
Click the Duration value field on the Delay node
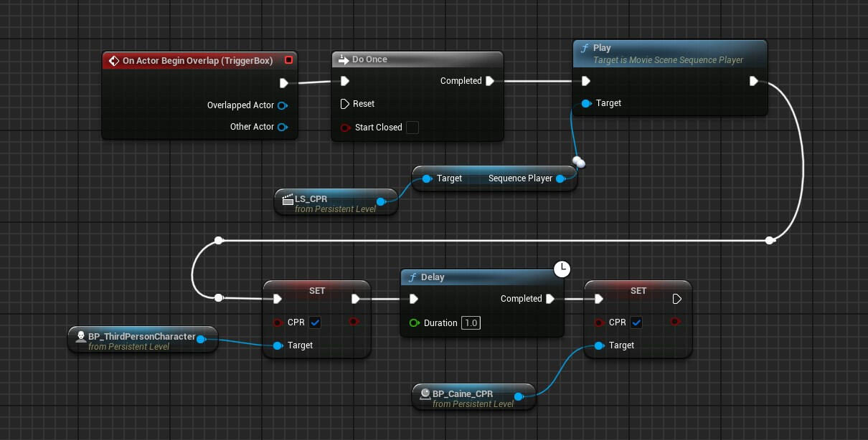[471, 322]
